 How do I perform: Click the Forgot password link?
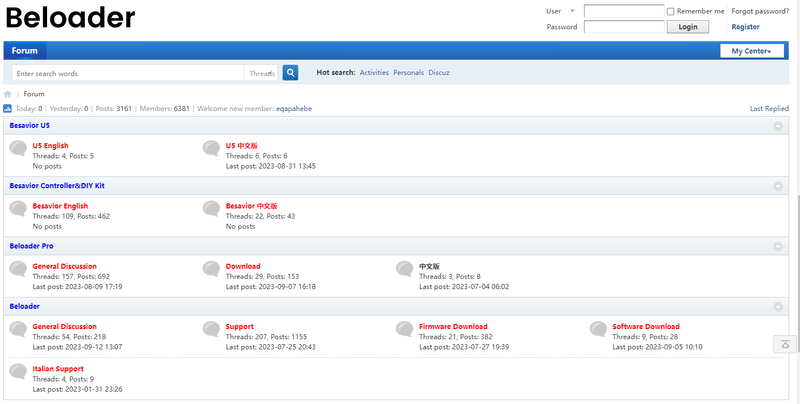[x=760, y=11]
